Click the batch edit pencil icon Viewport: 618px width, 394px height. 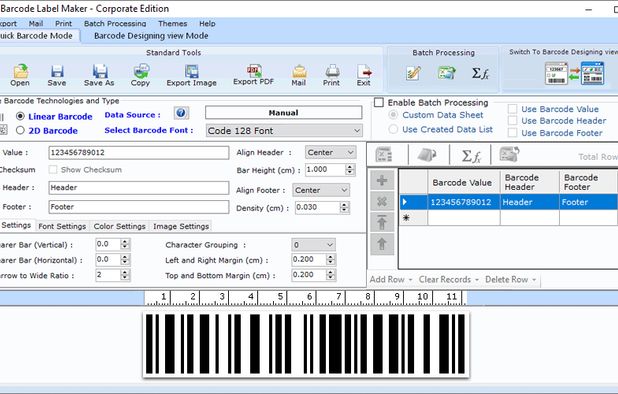[413, 73]
